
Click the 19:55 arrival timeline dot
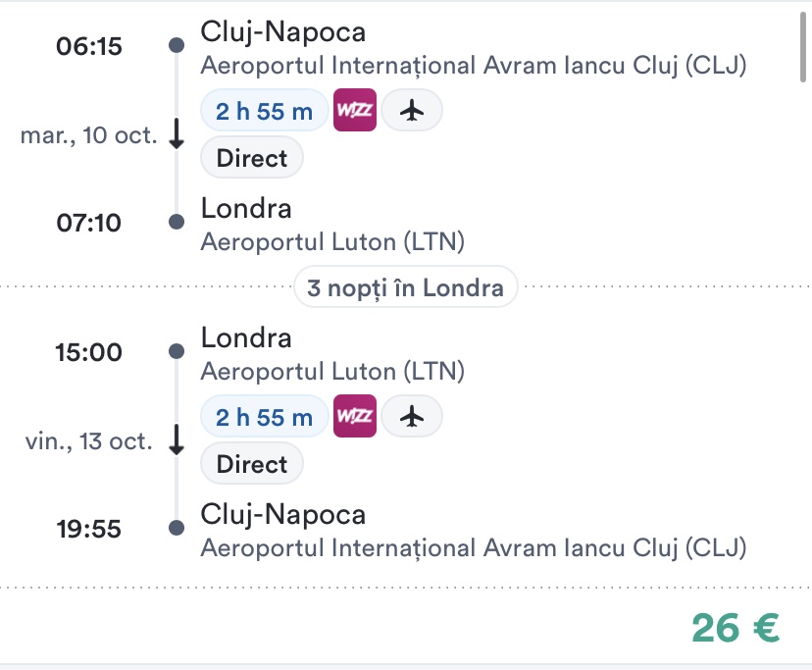point(176,529)
